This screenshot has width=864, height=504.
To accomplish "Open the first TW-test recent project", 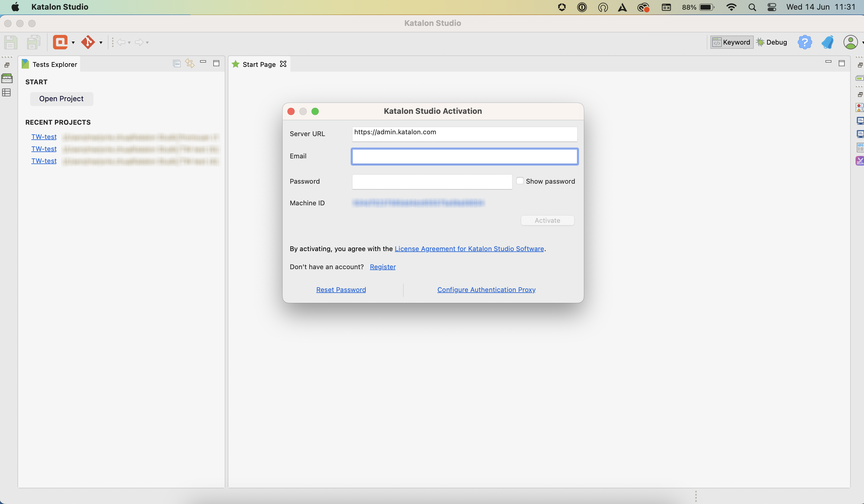I will [x=44, y=137].
